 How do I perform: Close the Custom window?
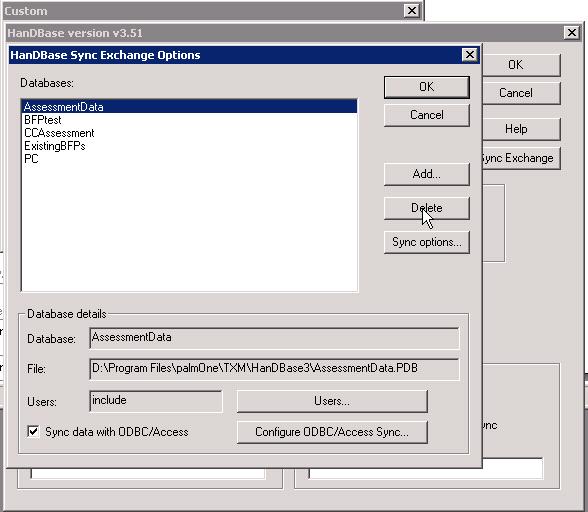412,11
